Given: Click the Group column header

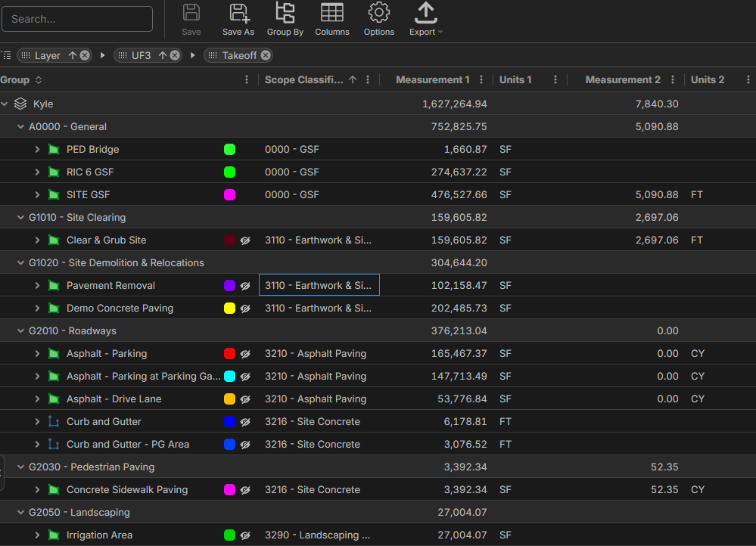Looking at the screenshot, I should (15, 80).
